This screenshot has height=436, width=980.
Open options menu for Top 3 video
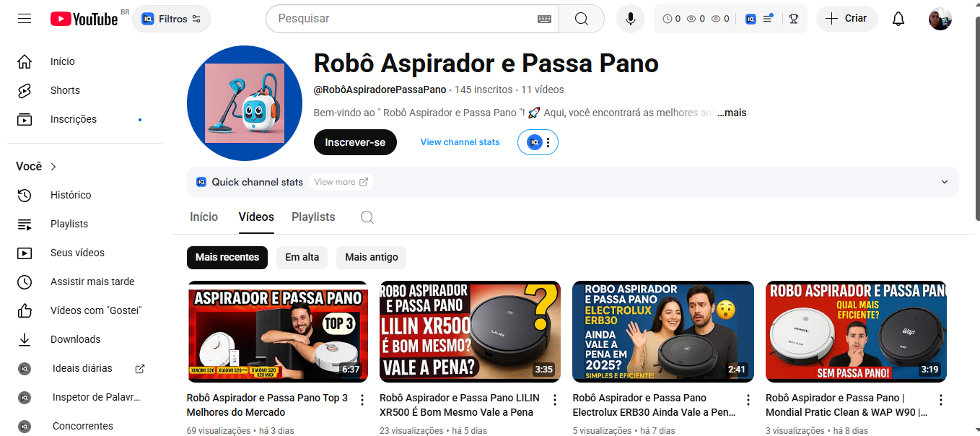[x=362, y=400]
